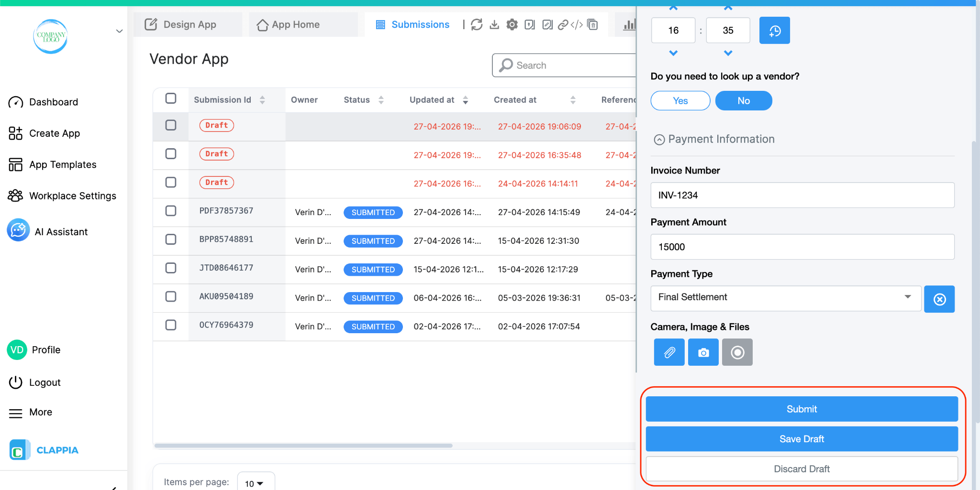Open items per page dropdown
Screen dimensions: 980x490
pos(256,483)
